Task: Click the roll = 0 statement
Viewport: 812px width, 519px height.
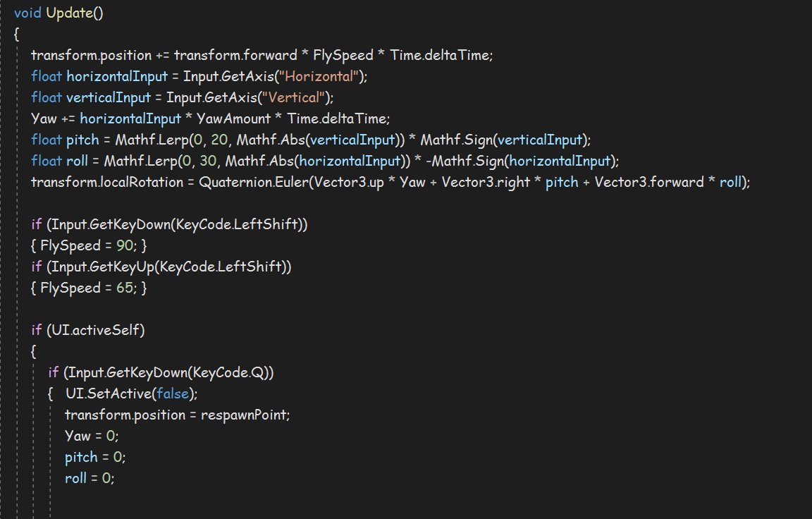Action: click(x=89, y=479)
